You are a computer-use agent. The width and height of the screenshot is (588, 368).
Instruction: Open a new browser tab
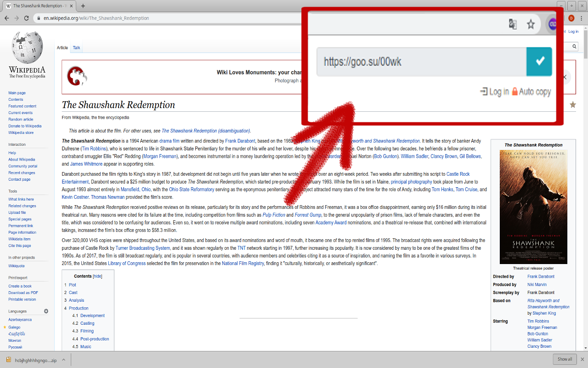[83, 6]
